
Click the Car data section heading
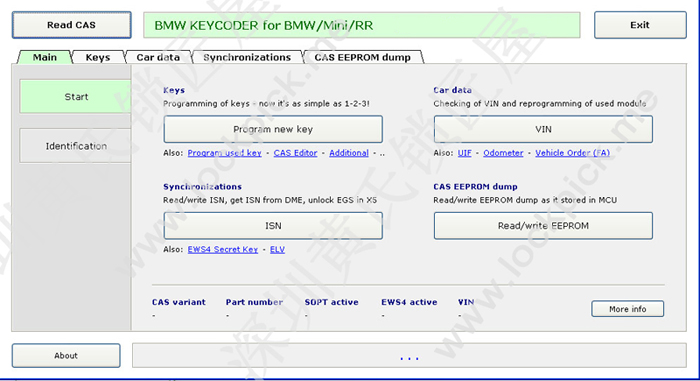(452, 90)
